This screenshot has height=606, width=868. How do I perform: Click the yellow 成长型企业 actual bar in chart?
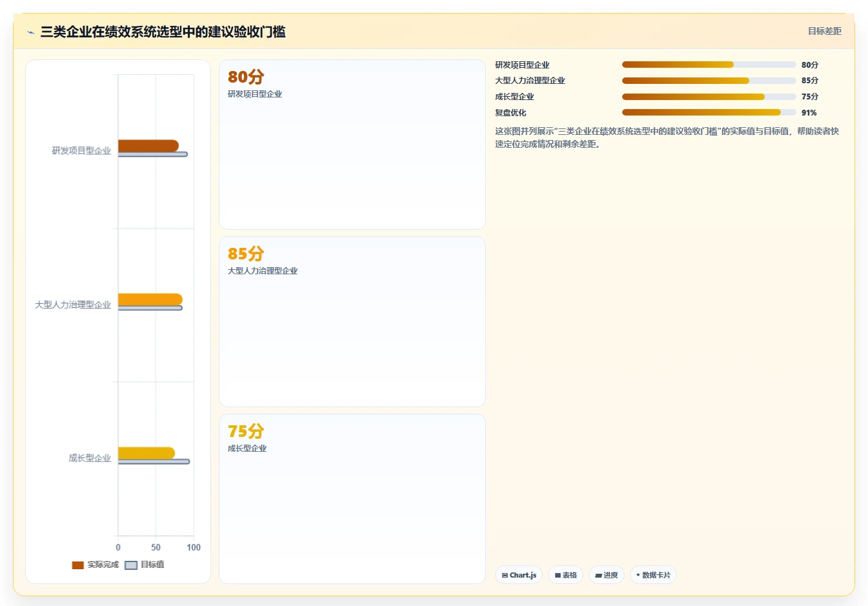pos(146,453)
